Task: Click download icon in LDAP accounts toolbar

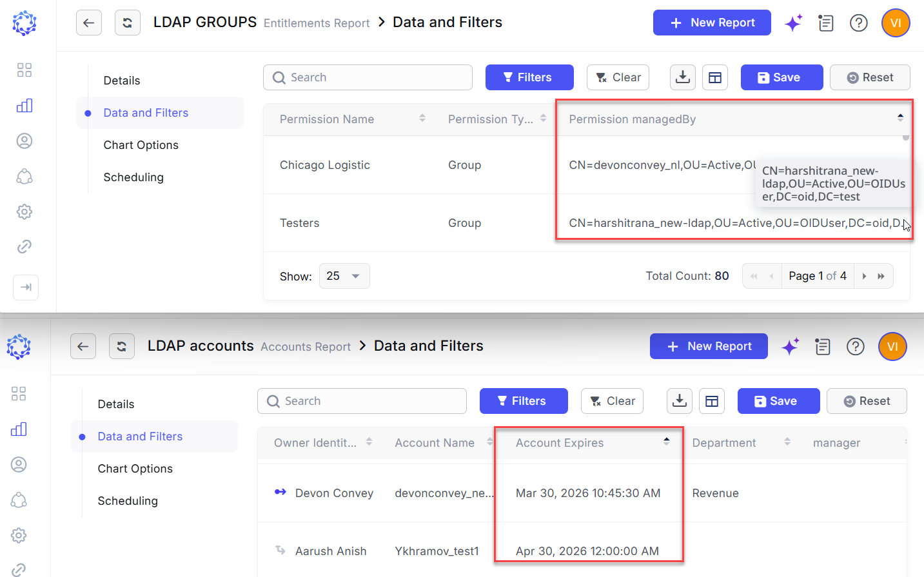Action: click(x=680, y=401)
